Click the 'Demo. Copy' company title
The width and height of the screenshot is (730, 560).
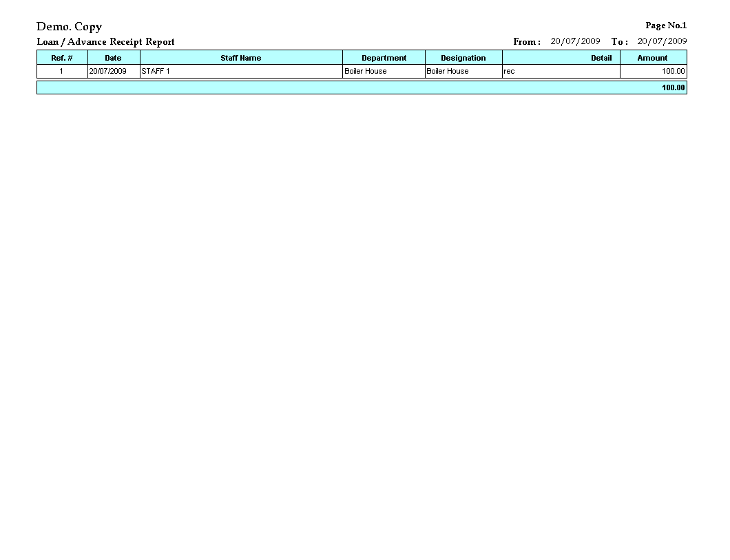[x=69, y=27]
